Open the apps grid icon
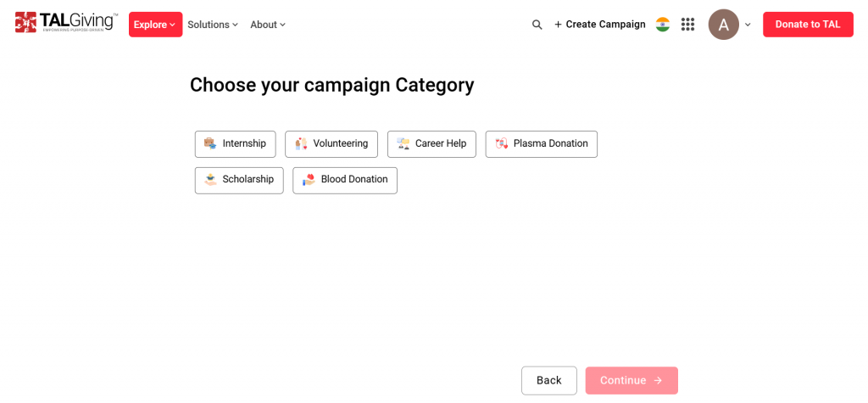The width and height of the screenshot is (868, 403). coord(687,25)
